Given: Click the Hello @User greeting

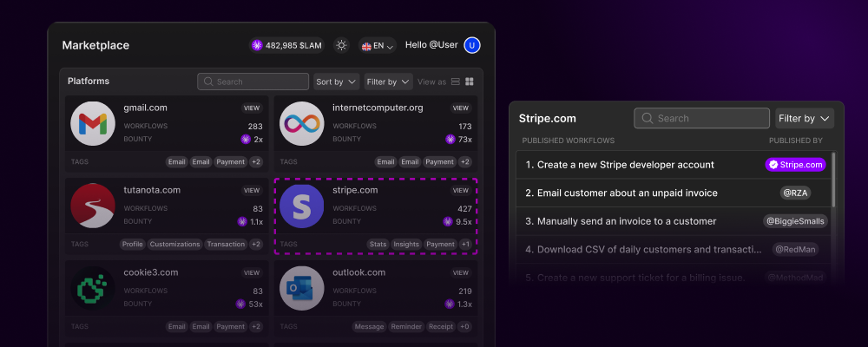Looking at the screenshot, I should click(x=431, y=45).
